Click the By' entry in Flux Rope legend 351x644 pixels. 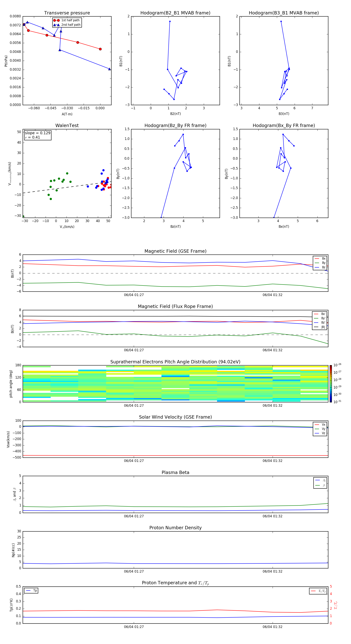point(320,318)
